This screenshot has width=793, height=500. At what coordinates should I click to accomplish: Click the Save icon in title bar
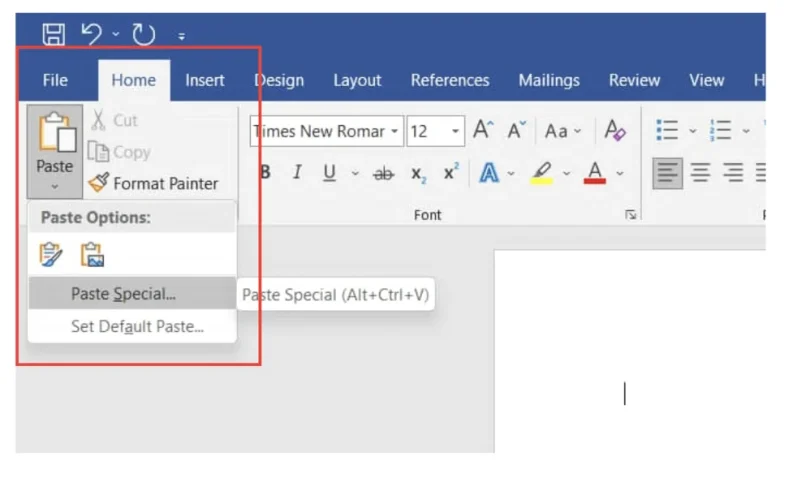[53, 35]
